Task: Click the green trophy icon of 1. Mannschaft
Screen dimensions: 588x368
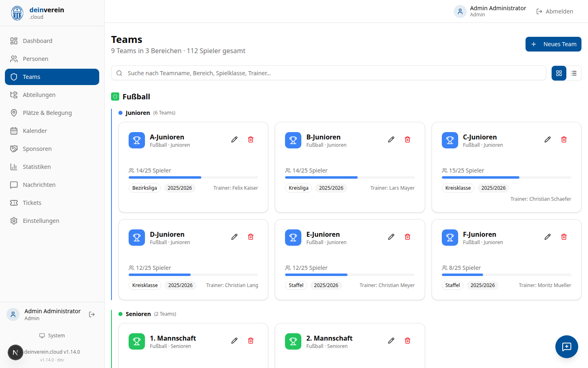Action: point(137,341)
